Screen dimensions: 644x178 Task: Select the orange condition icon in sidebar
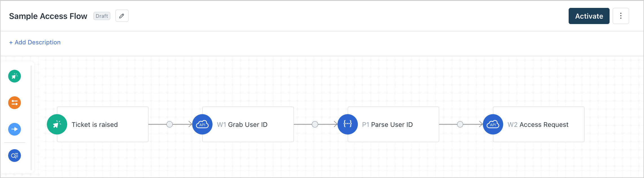[15, 103]
